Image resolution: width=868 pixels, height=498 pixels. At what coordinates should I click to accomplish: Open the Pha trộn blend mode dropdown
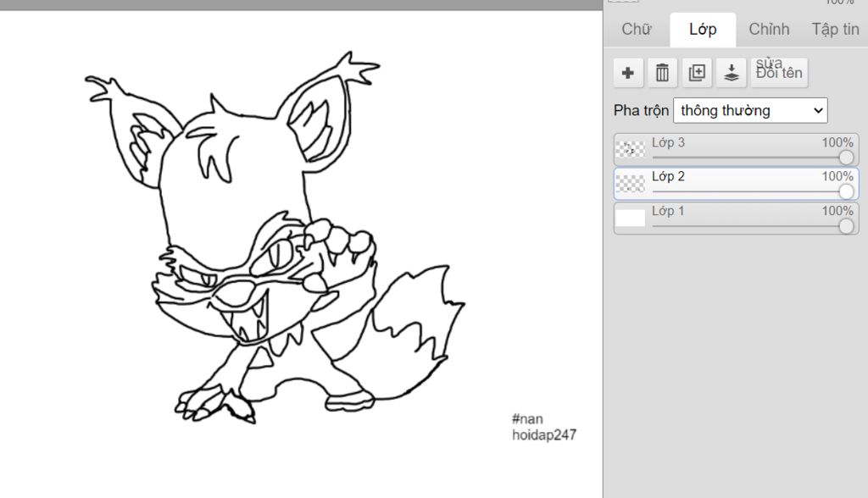[750, 111]
